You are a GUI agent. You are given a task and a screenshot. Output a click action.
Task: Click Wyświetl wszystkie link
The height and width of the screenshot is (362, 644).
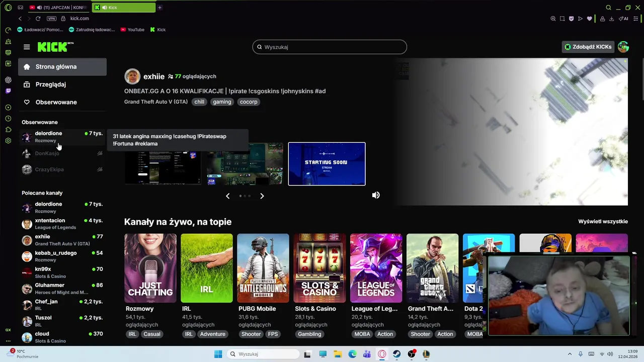pos(603,222)
